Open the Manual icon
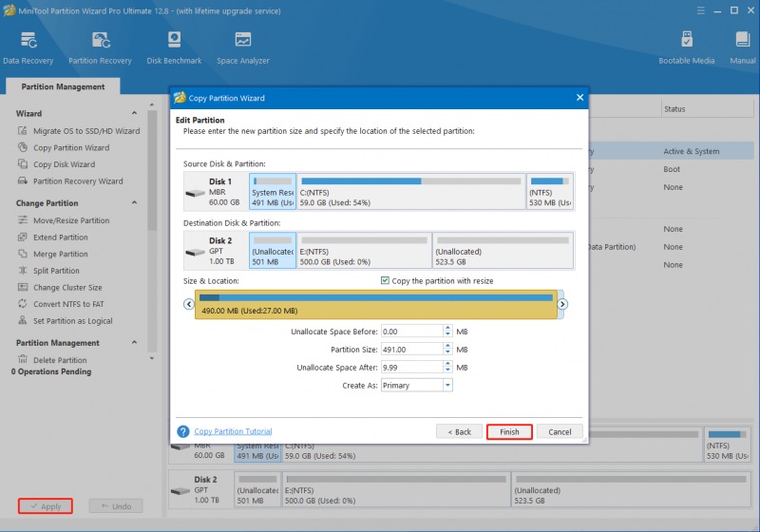This screenshot has width=760, height=532. click(743, 39)
